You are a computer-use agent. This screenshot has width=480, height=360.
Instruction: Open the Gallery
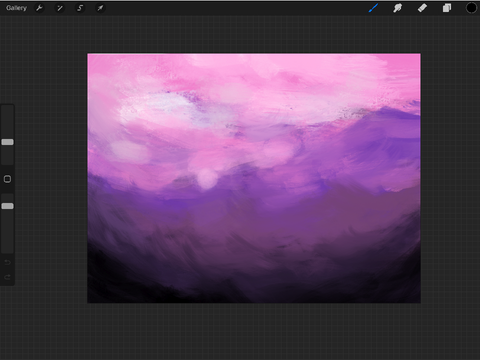pyautogui.click(x=16, y=8)
